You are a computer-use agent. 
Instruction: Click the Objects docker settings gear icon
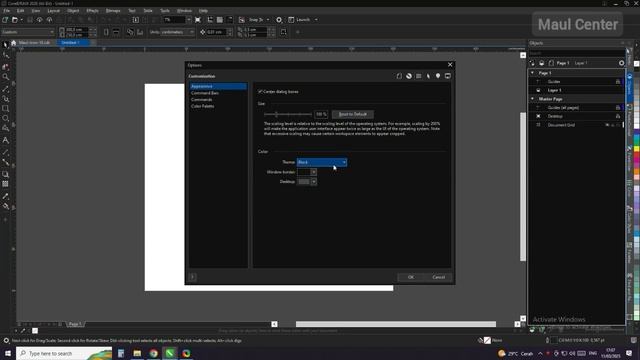point(621,63)
